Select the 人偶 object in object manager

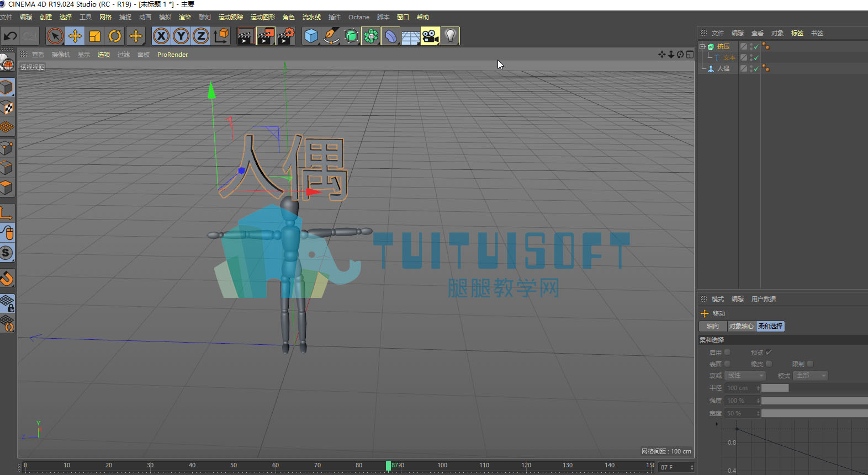[723, 68]
